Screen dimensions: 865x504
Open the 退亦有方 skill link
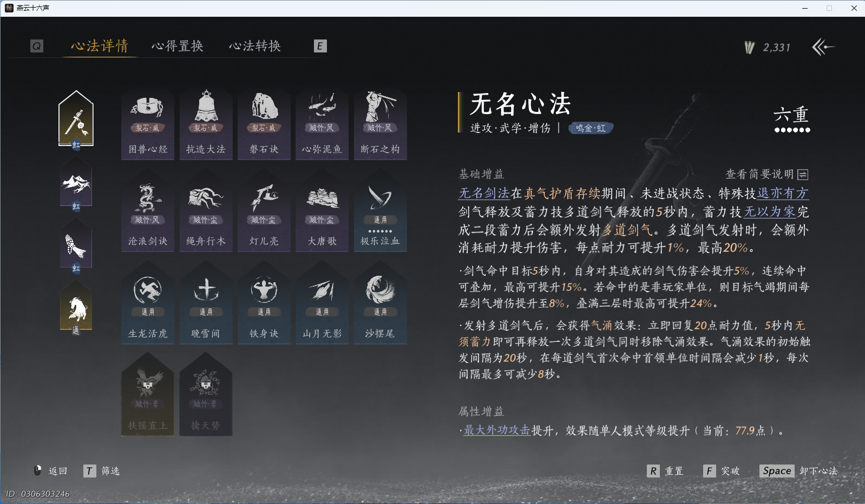(783, 193)
